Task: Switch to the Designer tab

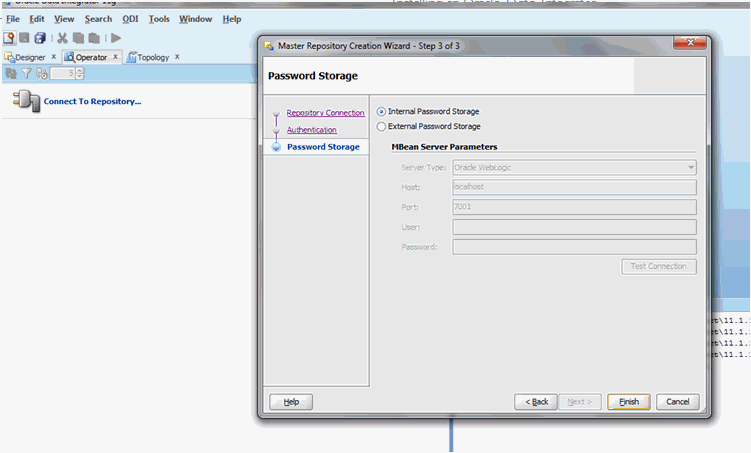Action: (30, 57)
